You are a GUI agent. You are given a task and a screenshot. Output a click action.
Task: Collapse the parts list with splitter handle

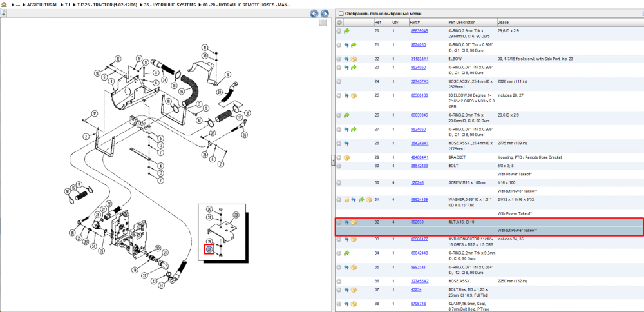pyautogui.click(x=333, y=161)
